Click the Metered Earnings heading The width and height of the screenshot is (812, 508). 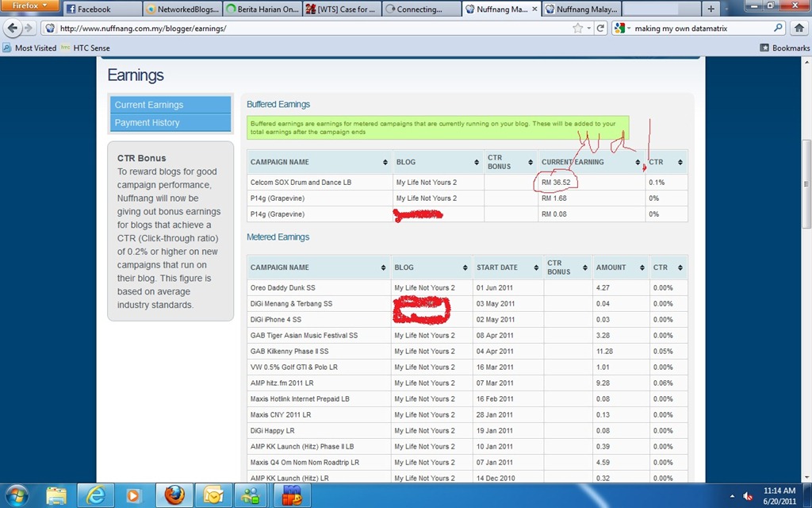278,237
